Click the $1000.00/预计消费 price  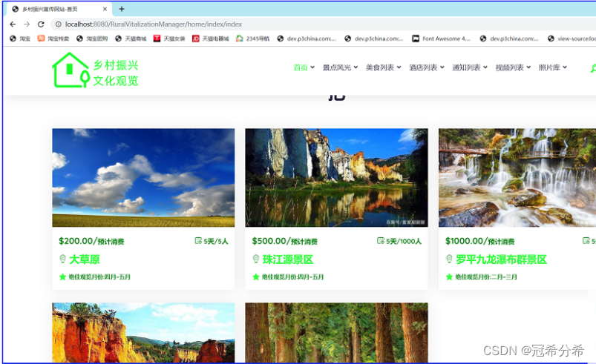click(x=479, y=241)
